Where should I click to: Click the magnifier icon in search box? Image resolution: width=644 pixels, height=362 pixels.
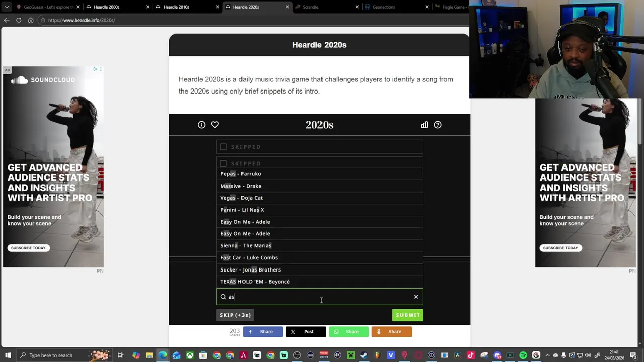point(223,297)
